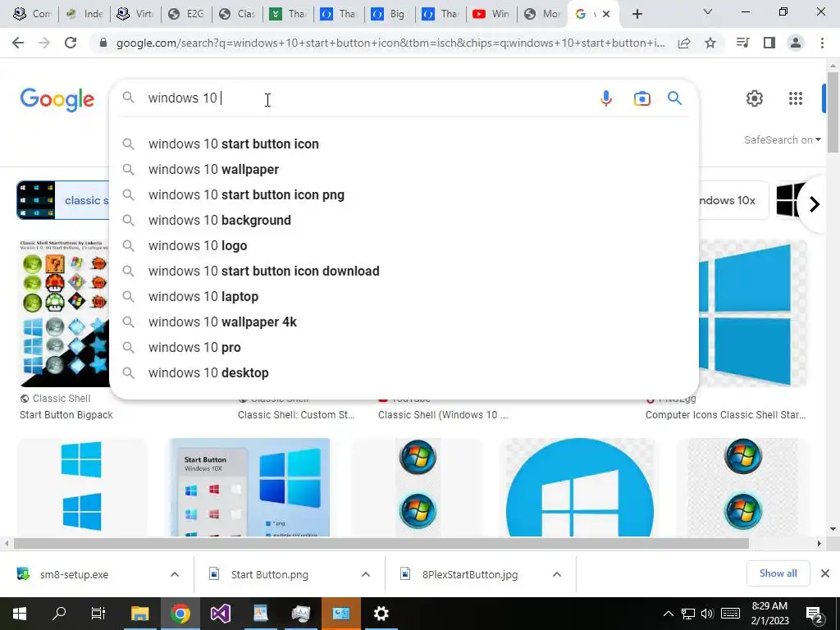Open tab search chevron in title bar

tap(708, 11)
